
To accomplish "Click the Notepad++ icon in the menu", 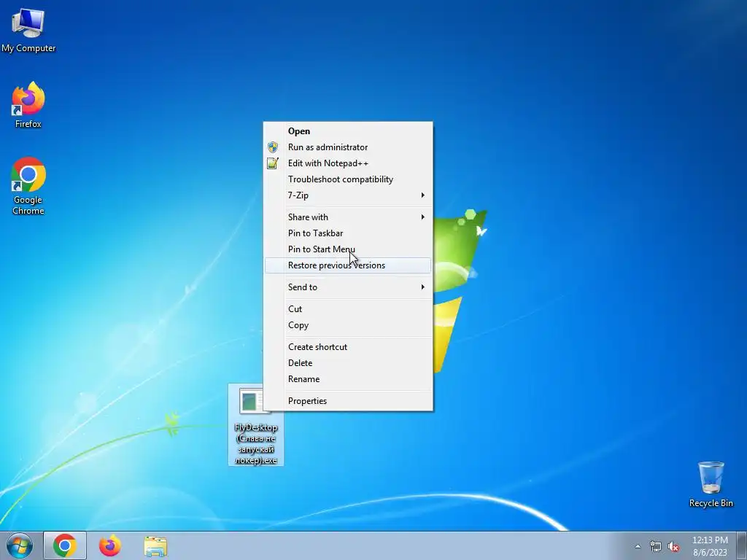I will point(273,163).
